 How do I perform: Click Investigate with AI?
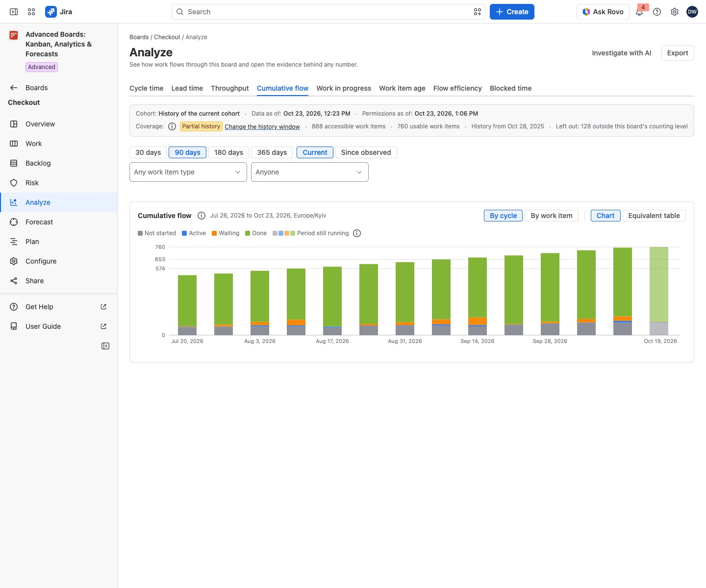(622, 53)
